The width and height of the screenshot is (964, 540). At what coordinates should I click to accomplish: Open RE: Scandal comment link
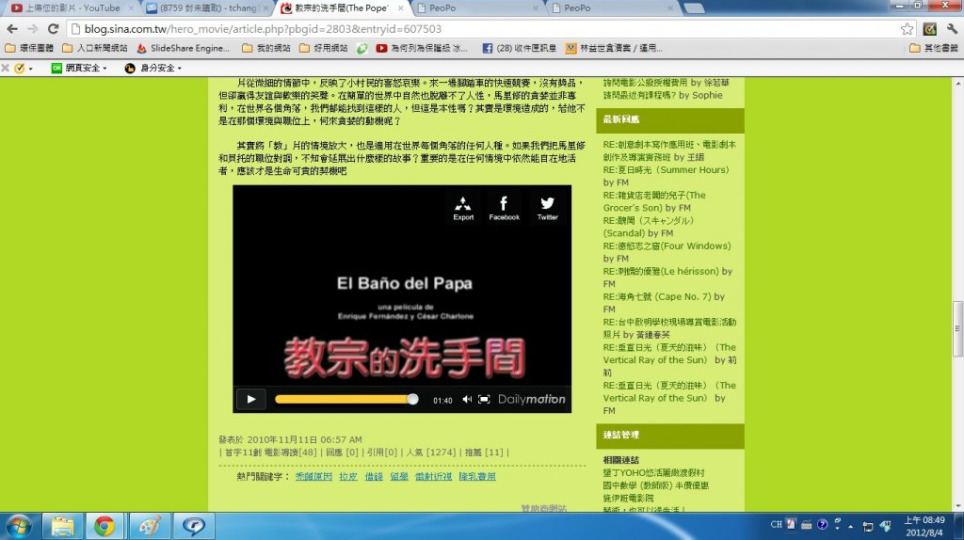648,226
